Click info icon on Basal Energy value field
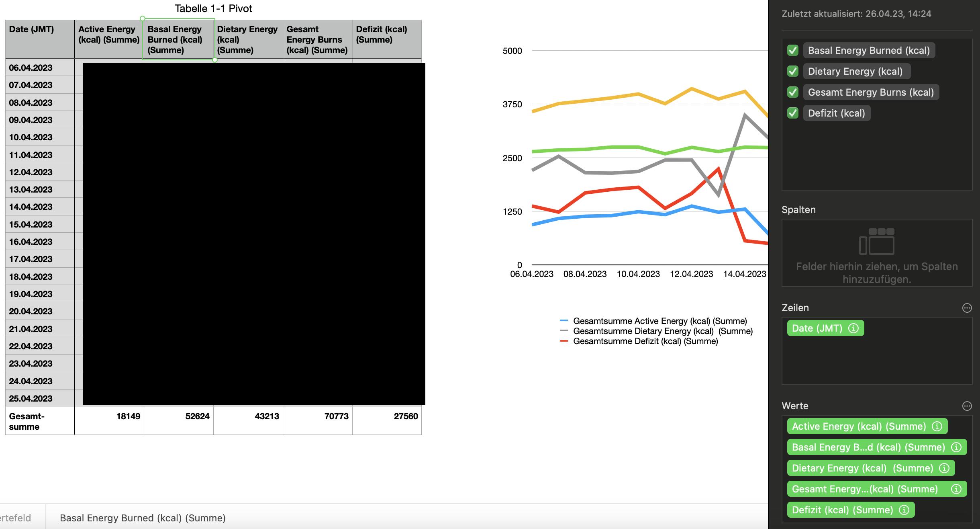Image resolution: width=980 pixels, height=529 pixels. pos(956,447)
